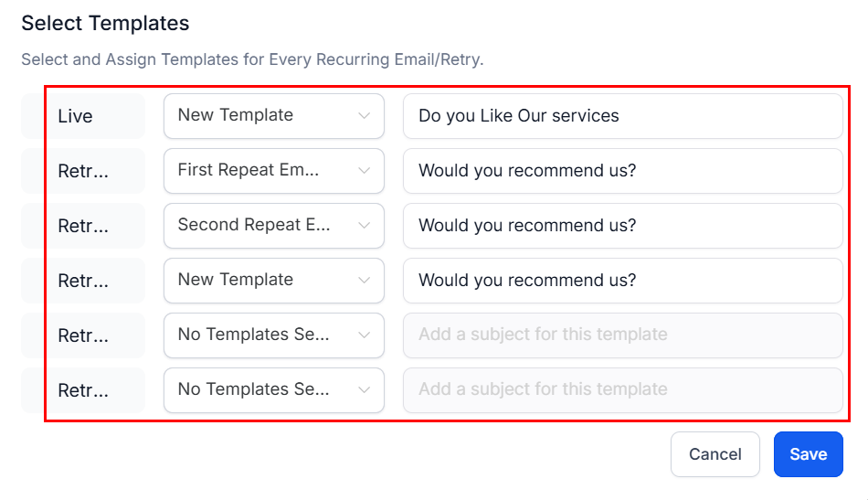Focus subject field beside Second Repeat E... dropdown

622,226
